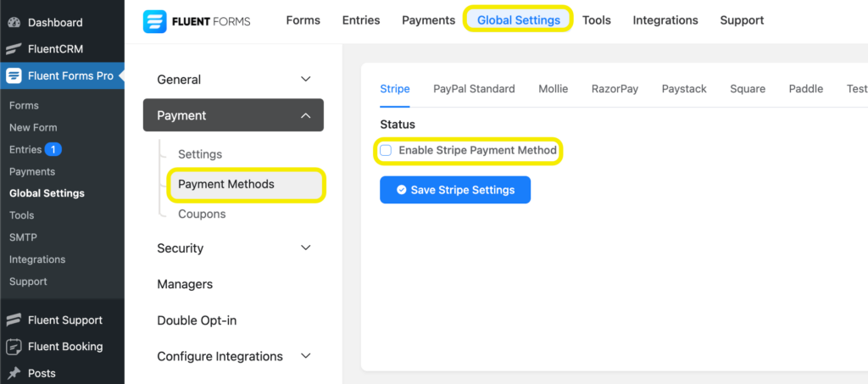Open the Integrations top menu
The height and width of the screenshot is (384, 868).
pos(665,20)
